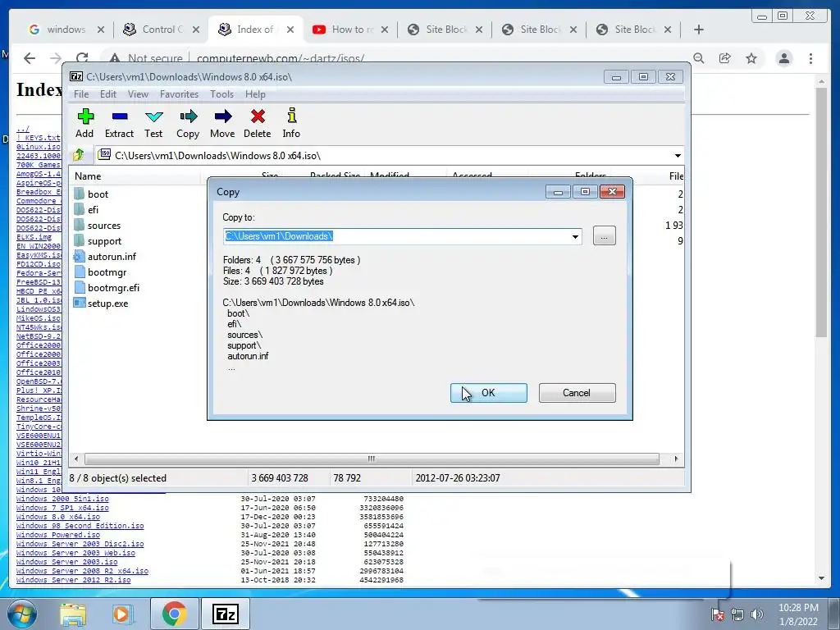Select the sources folder icon
Screen dimensions: 840x630
80,225
